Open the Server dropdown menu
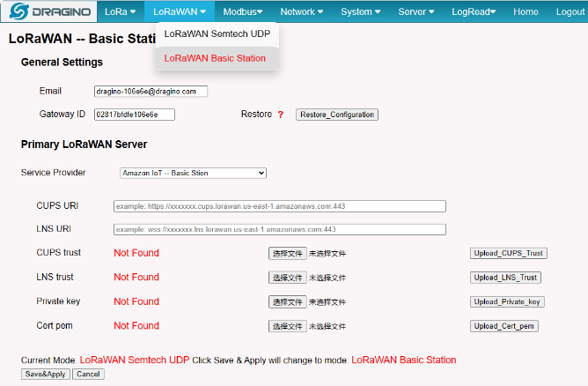Viewport: 588px width, 386px height. tap(415, 11)
